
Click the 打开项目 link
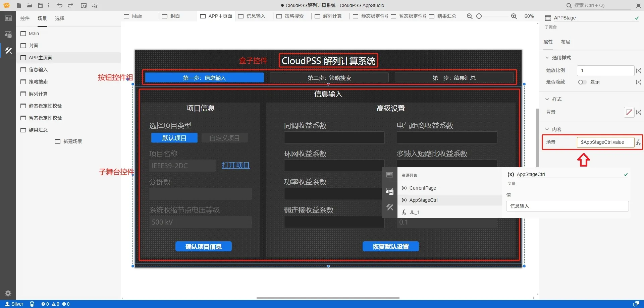(236, 166)
